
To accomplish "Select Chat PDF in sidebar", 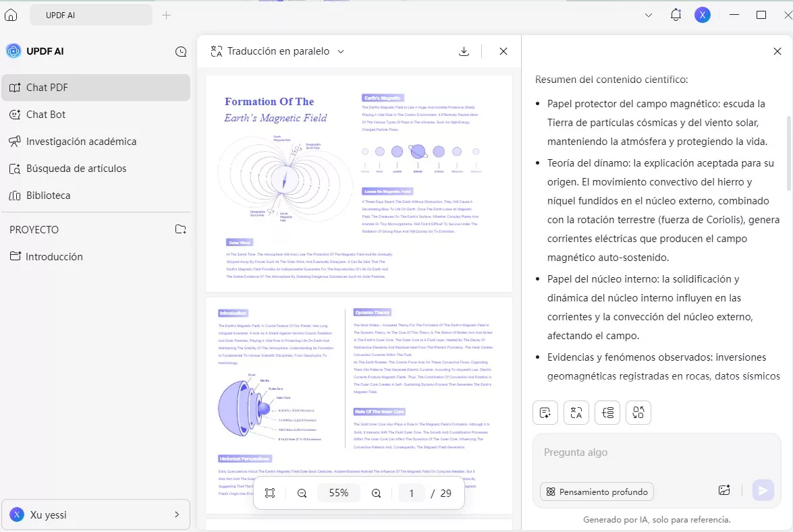I will tap(96, 88).
